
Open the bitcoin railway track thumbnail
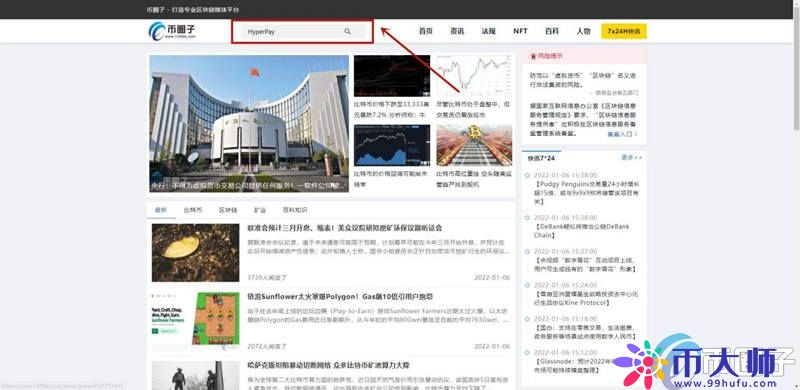(474, 145)
